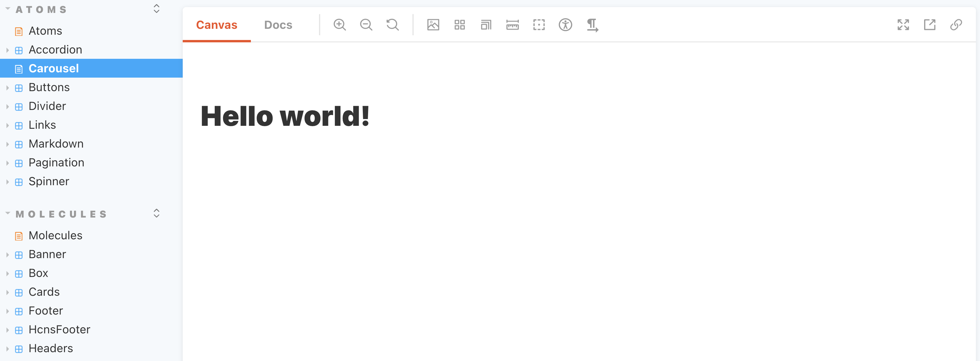The height and width of the screenshot is (361, 980).
Task: Open canvas in new tab icon
Action: [929, 25]
